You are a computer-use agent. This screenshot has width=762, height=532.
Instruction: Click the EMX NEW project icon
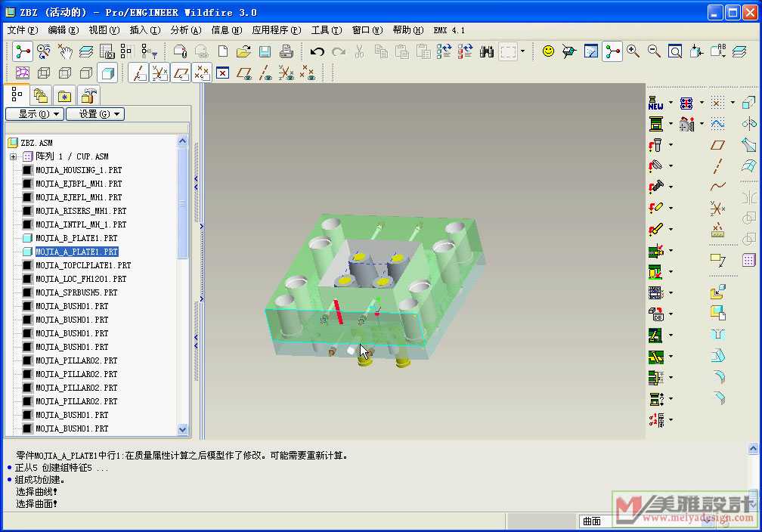tap(655, 103)
